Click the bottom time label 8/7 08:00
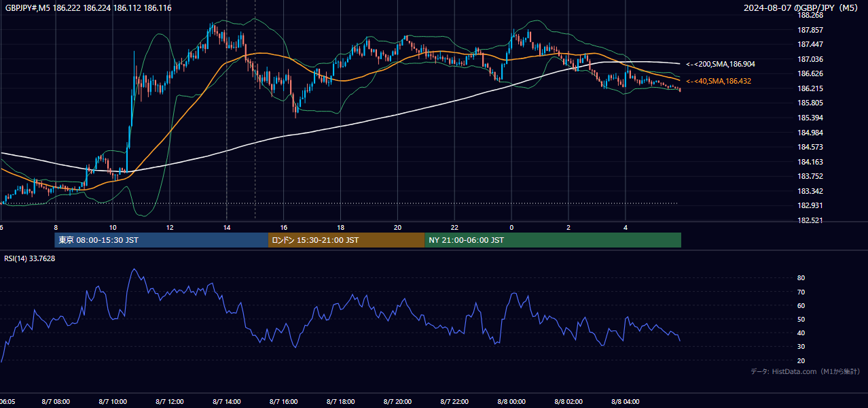The image size is (868, 408). coord(55,402)
